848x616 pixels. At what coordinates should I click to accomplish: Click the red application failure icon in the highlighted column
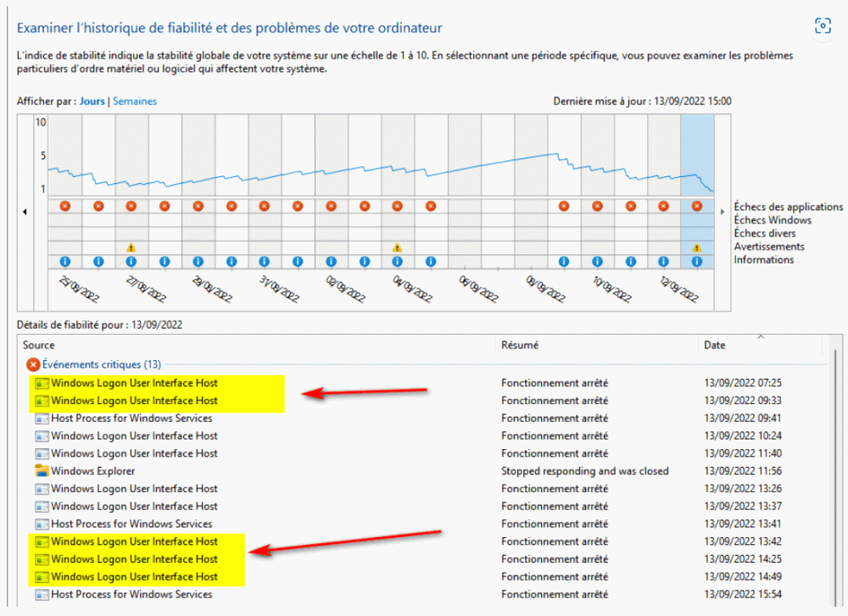pos(697,206)
